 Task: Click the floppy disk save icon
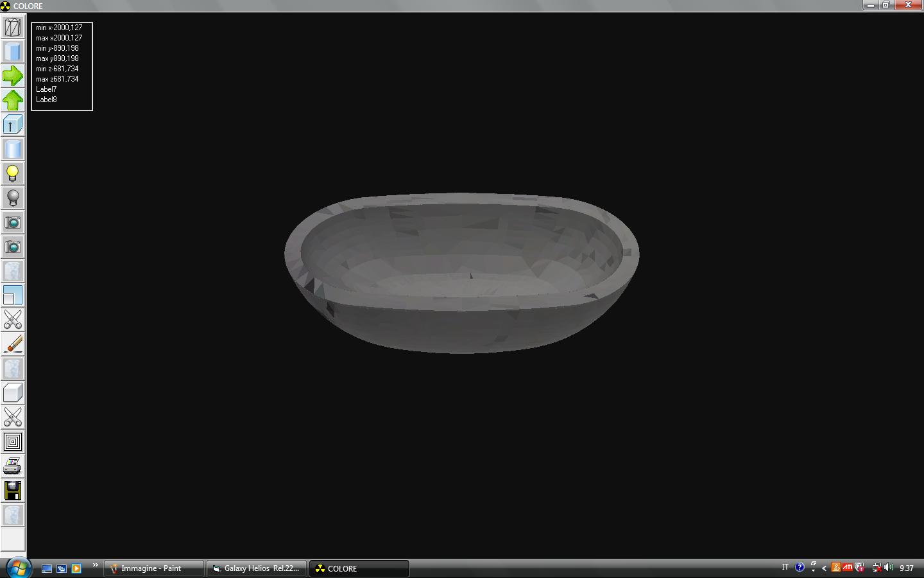[x=13, y=491]
